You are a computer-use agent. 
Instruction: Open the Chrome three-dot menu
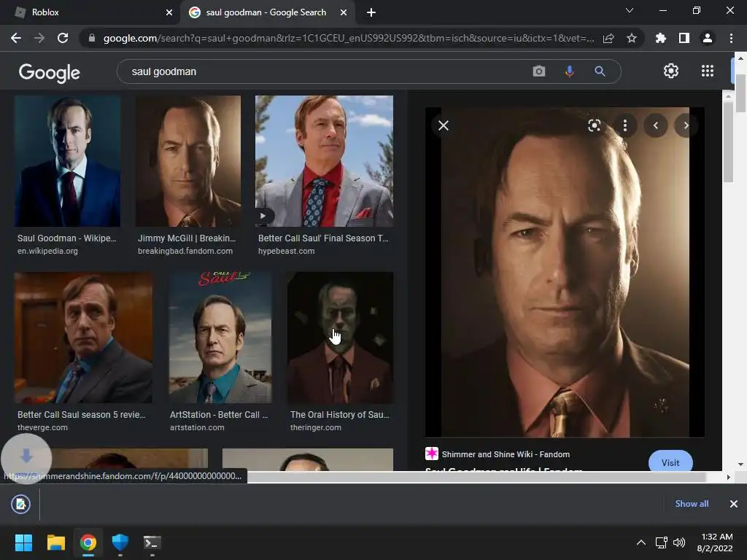point(731,38)
